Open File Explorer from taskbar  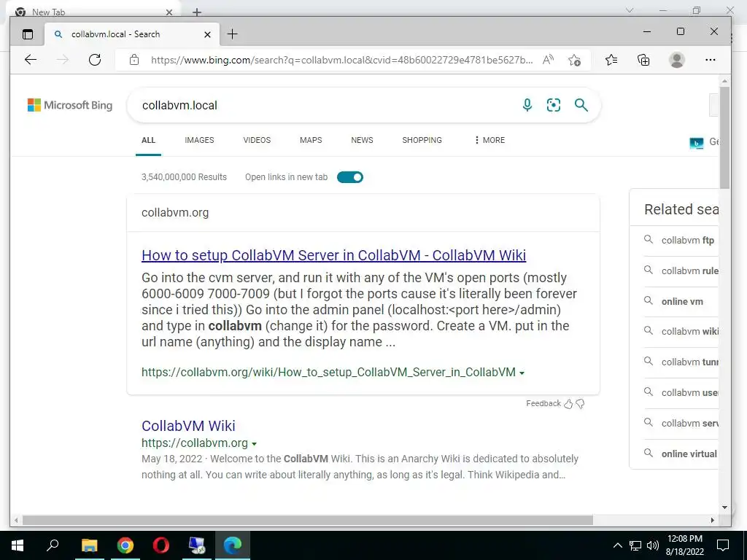pyautogui.click(x=89, y=545)
